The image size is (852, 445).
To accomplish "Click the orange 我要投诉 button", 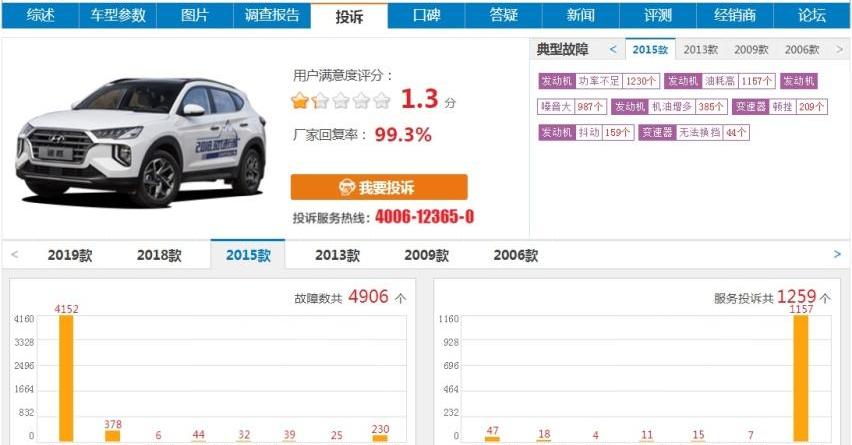I will (379, 187).
